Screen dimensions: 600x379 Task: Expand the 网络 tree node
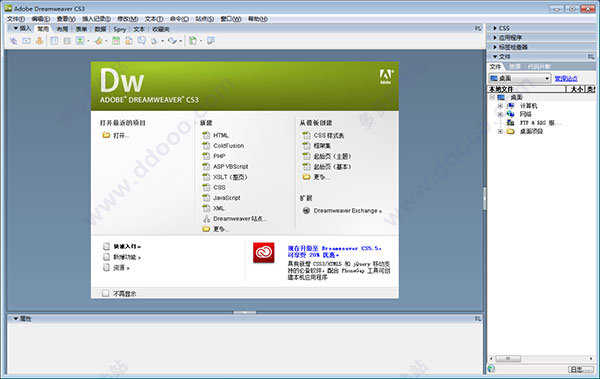click(500, 114)
